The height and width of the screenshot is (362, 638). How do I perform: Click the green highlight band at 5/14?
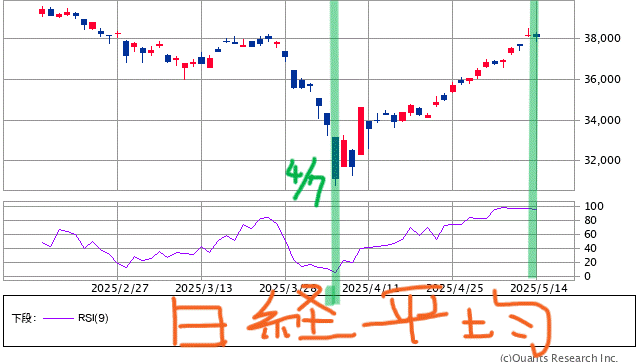(533, 138)
